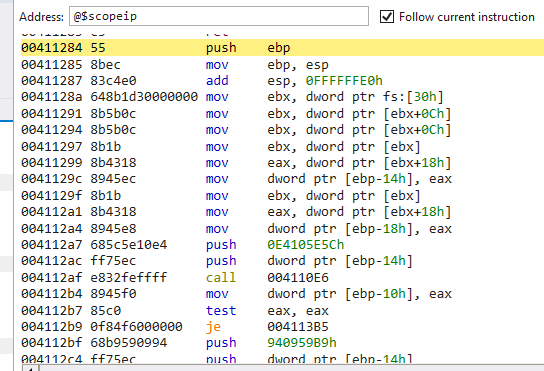Select line at address 00411294

(x=282, y=129)
